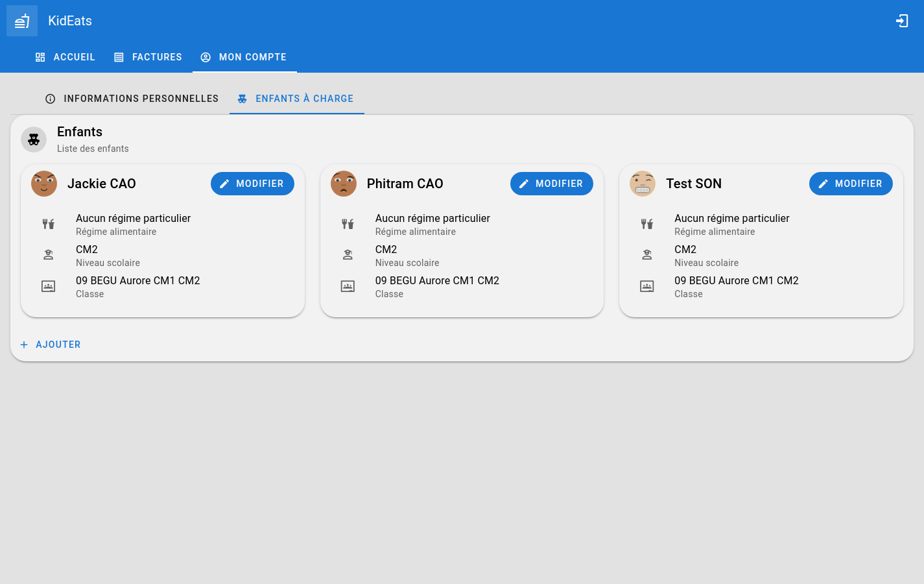Click 'Aucun régime particulier' in Jackie CAO card
Screen dimensions: 924x584
point(133,218)
